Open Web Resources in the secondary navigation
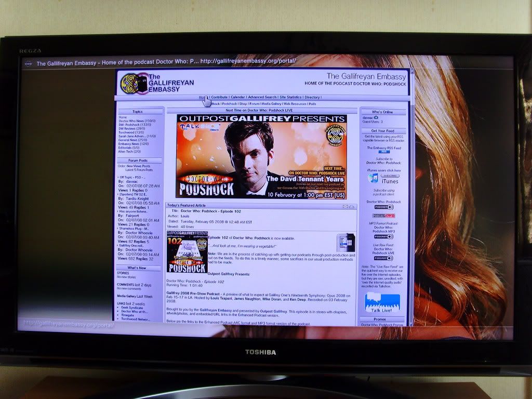The height and width of the screenshot is (399, 532). pyautogui.click(x=295, y=104)
